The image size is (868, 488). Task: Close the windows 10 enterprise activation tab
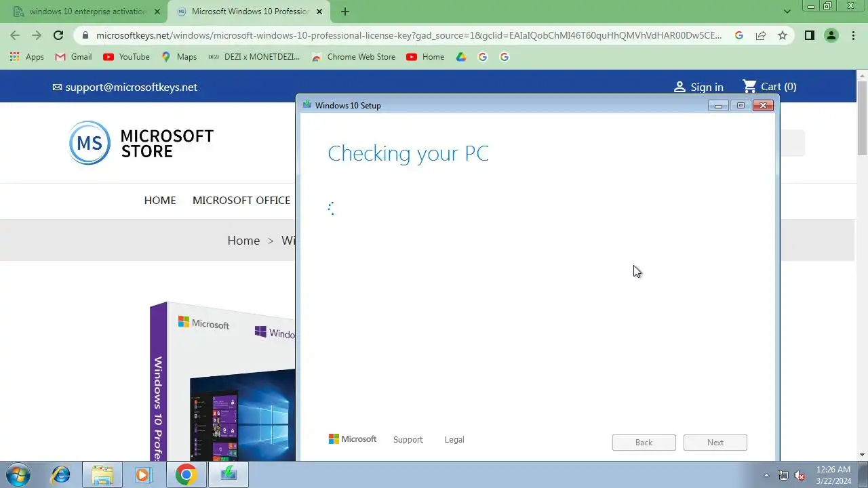(x=157, y=12)
